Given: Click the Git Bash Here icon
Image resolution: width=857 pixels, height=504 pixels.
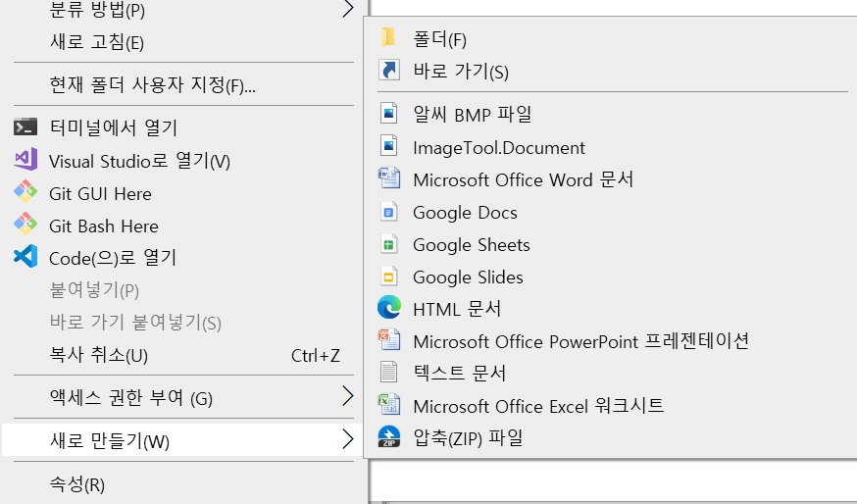Looking at the screenshot, I should pyautogui.click(x=25, y=225).
